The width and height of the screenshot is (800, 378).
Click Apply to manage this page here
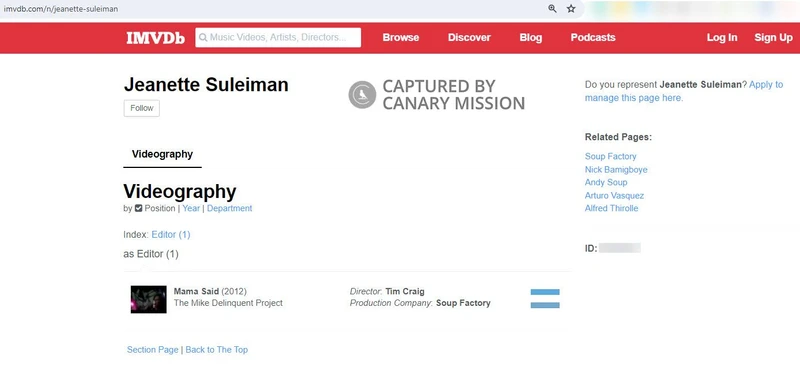[684, 91]
